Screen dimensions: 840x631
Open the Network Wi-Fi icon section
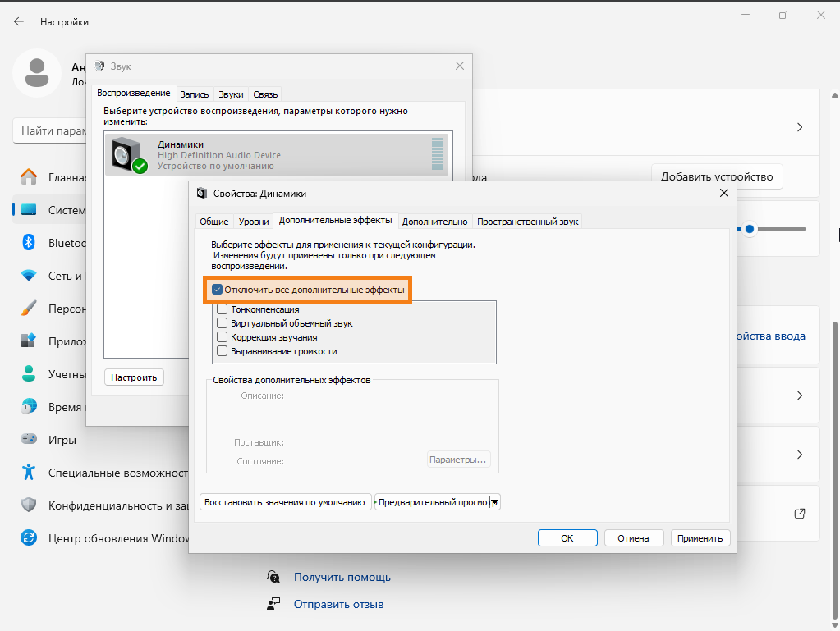point(29,276)
